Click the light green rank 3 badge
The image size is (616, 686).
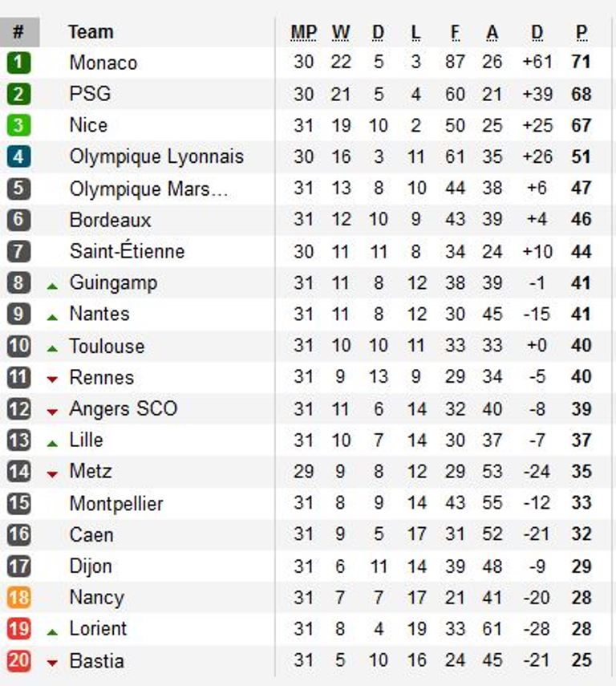coord(18,125)
